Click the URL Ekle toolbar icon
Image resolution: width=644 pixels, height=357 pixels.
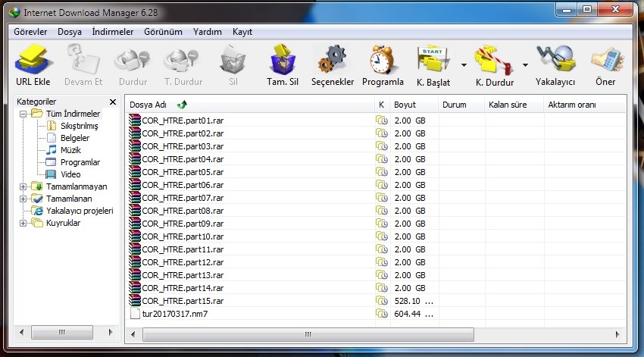33,60
